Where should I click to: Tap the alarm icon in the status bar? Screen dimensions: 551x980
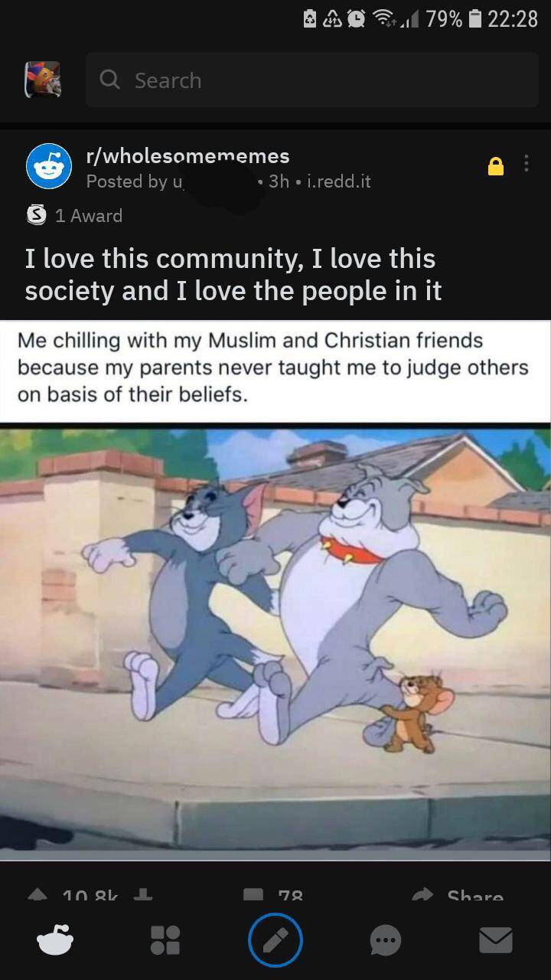(x=356, y=19)
